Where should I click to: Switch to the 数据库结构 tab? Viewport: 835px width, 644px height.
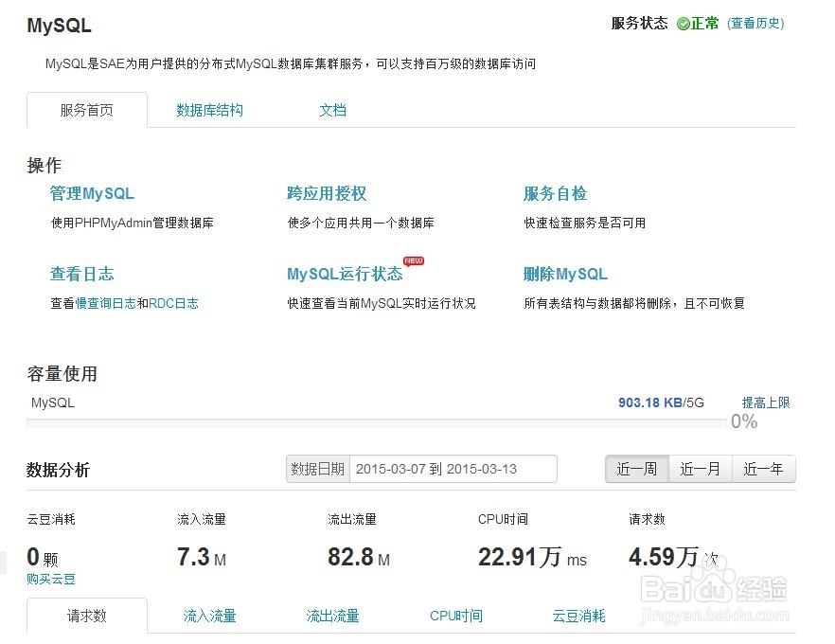click(209, 110)
